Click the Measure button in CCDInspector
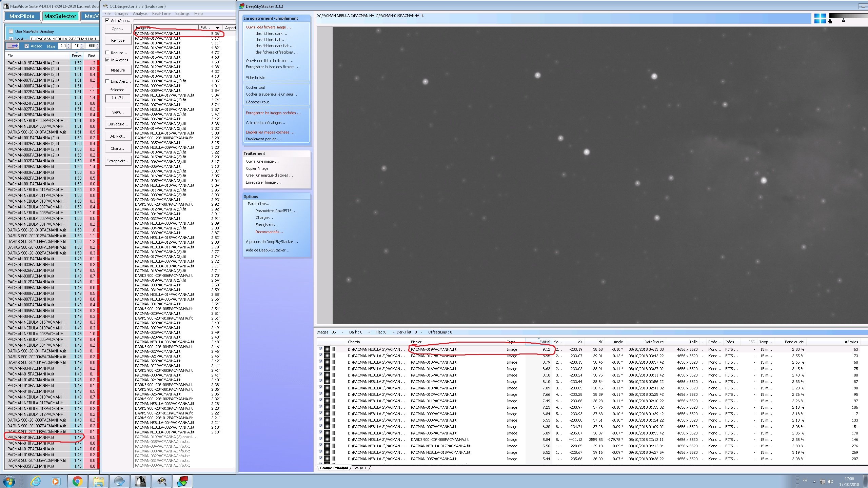868x488 pixels. tap(118, 70)
